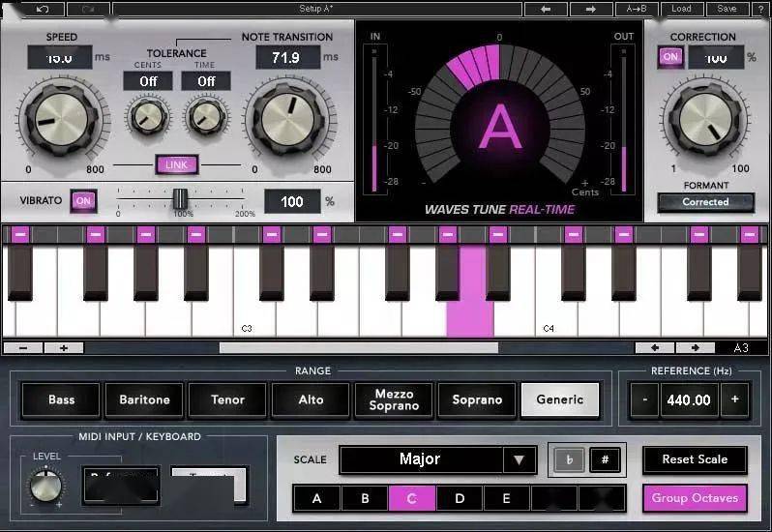Open help with the question mark button

760,9
